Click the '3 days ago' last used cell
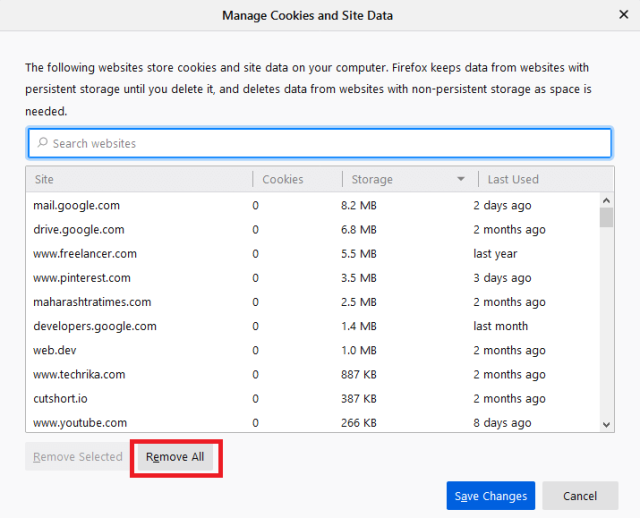640x518 pixels. point(502,278)
